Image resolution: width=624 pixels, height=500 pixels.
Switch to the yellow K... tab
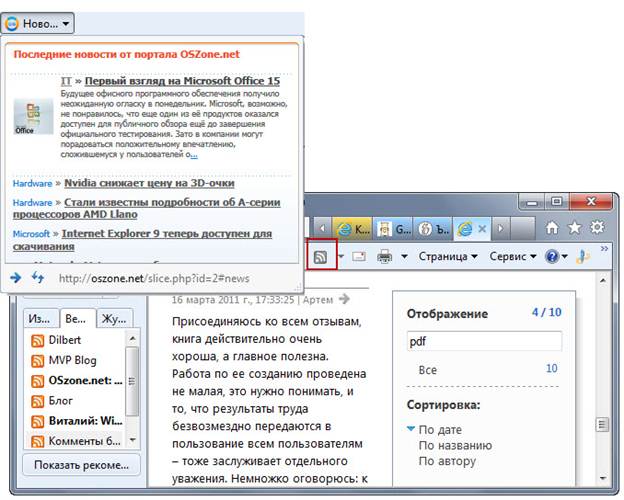pyautogui.click(x=353, y=229)
